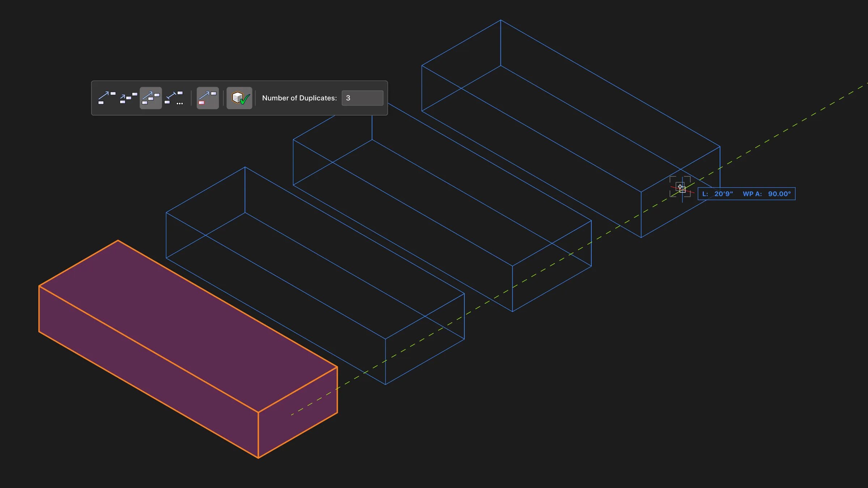The width and height of the screenshot is (868, 488).
Task: Select the highlighted multiple duplicates mode icon
Action: point(151,98)
